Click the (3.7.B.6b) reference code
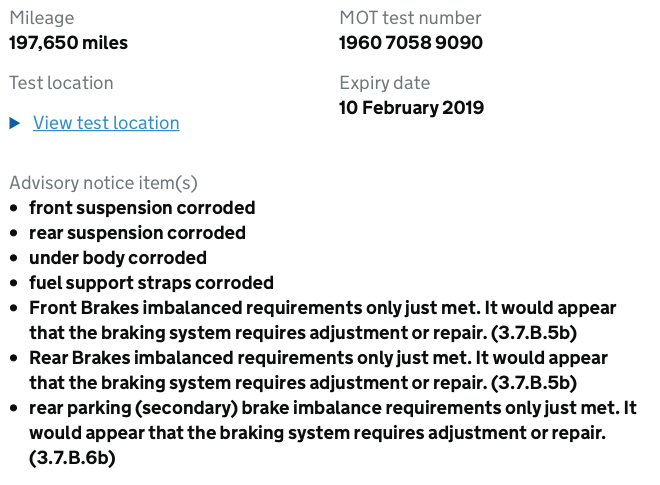 (72, 458)
